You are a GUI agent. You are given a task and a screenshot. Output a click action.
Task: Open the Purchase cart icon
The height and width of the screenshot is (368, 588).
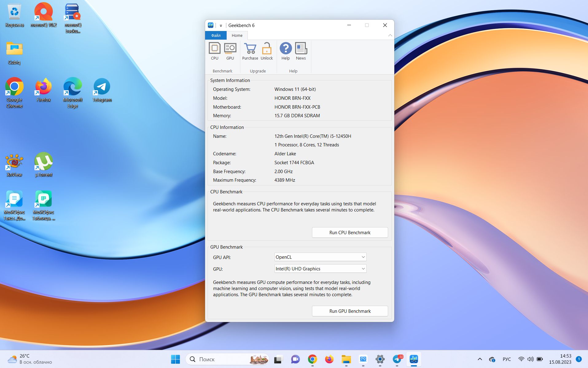(250, 51)
